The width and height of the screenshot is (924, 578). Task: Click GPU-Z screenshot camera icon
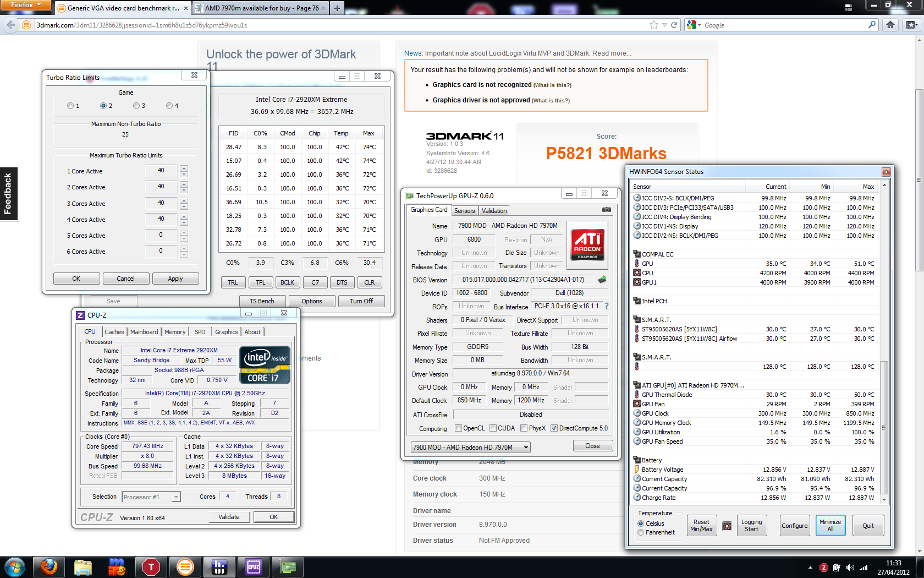606,210
